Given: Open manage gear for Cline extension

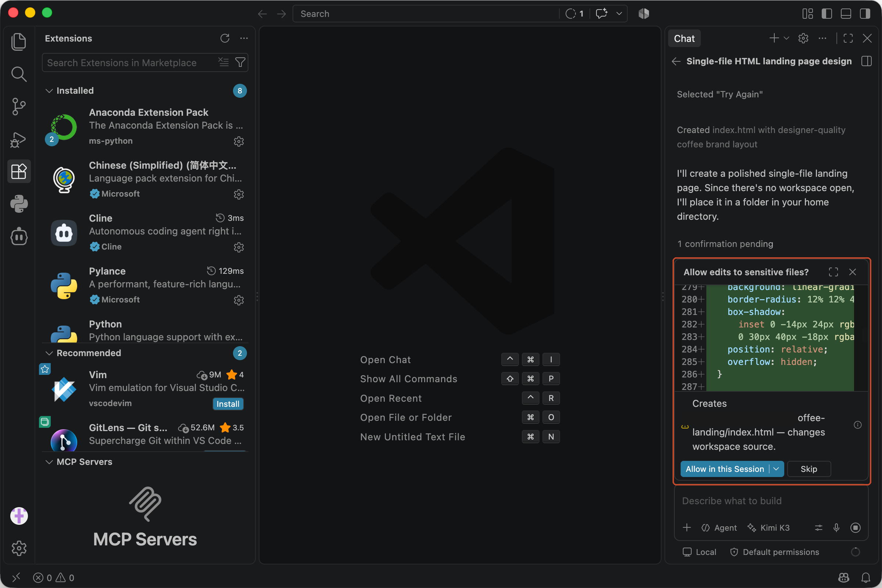Looking at the screenshot, I should pyautogui.click(x=239, y=247).
